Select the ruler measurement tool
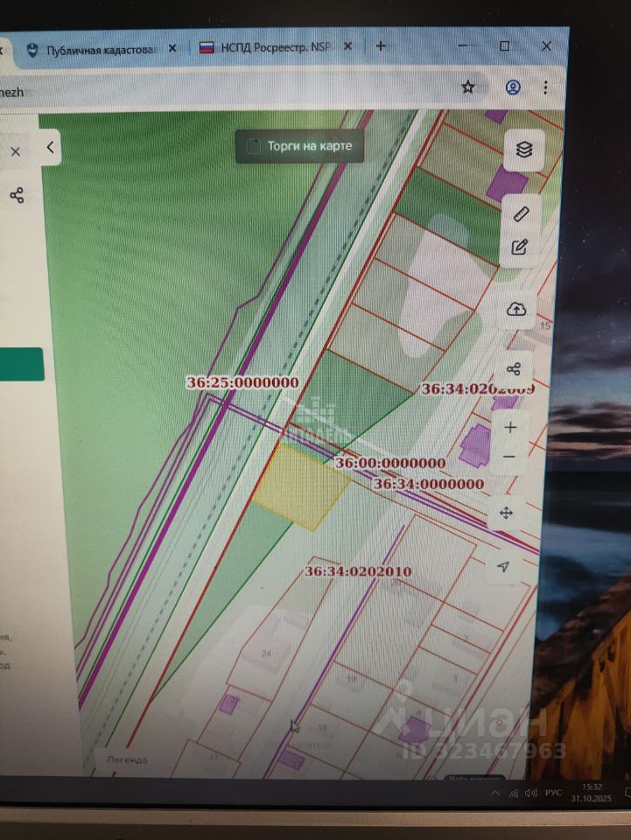 521,213
